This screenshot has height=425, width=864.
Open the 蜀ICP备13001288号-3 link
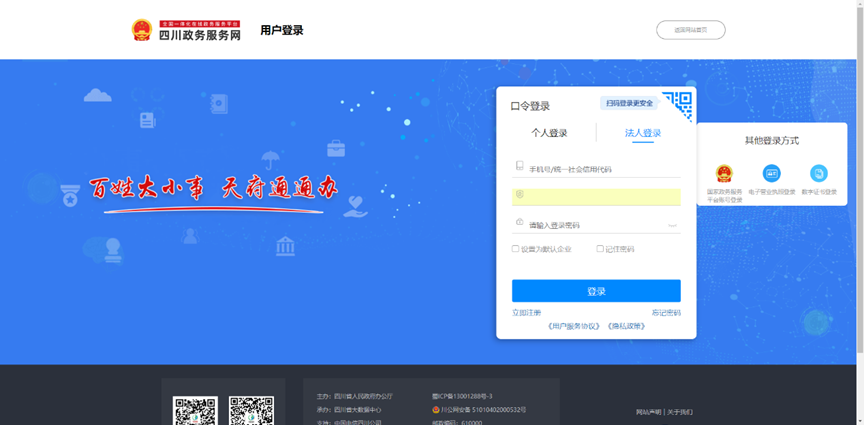point(462,396)
